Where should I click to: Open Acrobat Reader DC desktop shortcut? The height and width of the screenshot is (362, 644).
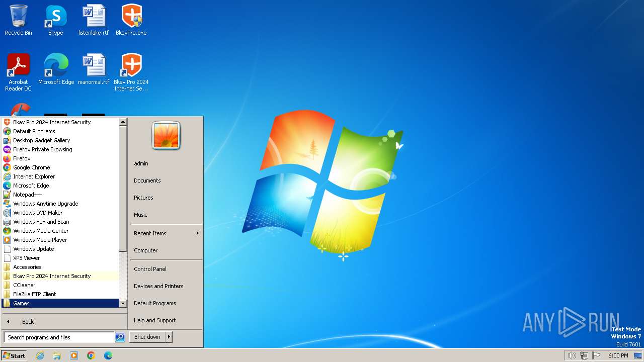click(x=18, y=72)
